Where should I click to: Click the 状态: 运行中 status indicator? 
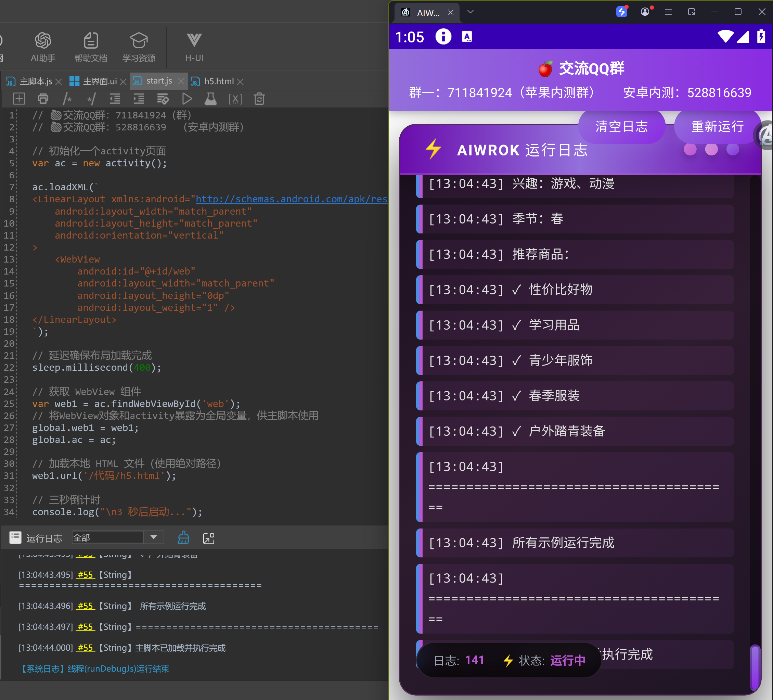coord(544,660)
